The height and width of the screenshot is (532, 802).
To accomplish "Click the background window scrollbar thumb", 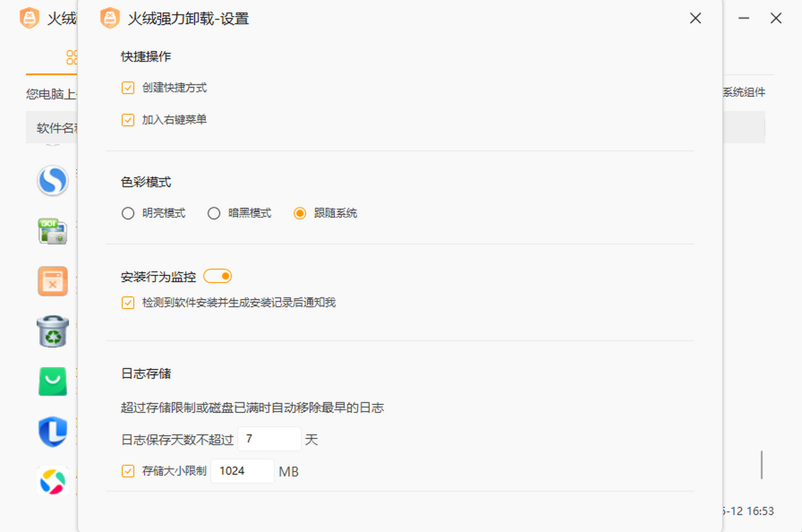I will tap(761, 464).
